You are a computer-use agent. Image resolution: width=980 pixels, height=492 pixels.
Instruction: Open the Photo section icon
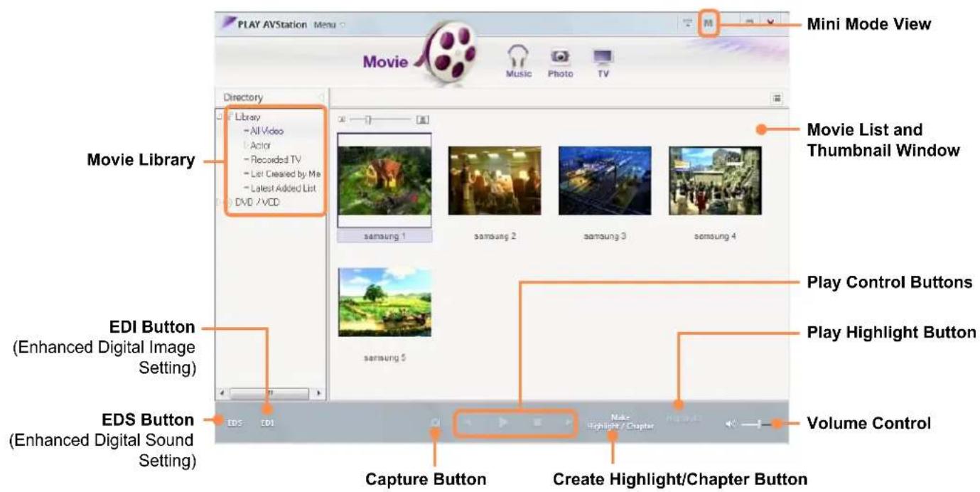(x=560, y=61)
